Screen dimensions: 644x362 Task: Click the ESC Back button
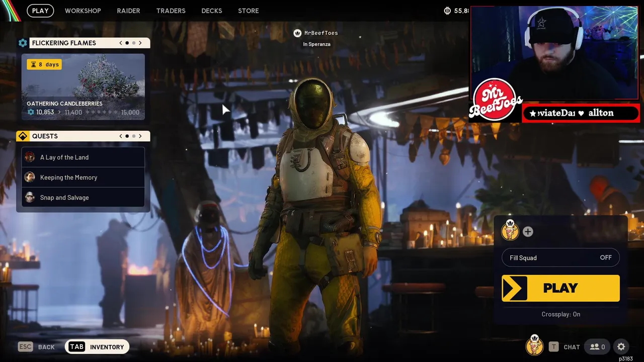[36, 347]
